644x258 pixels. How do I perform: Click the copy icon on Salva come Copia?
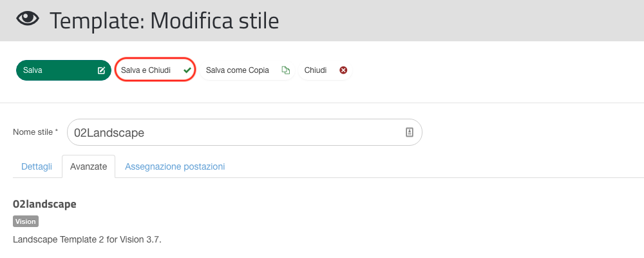click(x=286, y=70)
